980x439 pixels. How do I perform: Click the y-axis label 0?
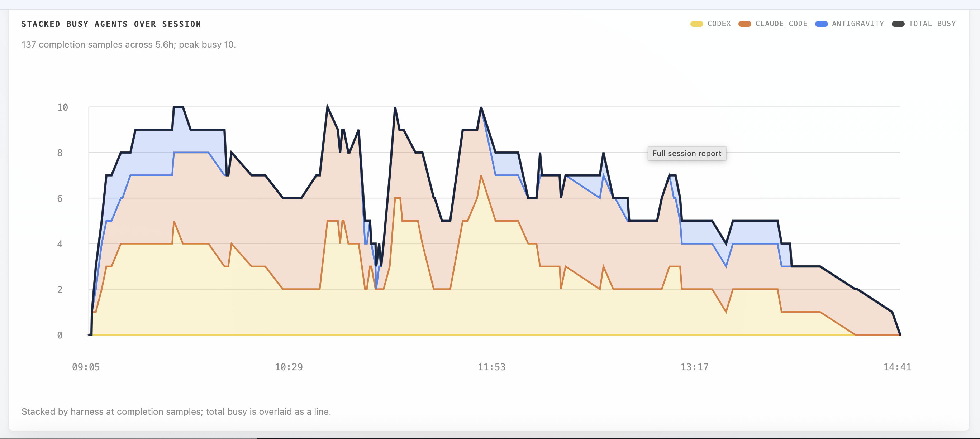click(60, 335)
